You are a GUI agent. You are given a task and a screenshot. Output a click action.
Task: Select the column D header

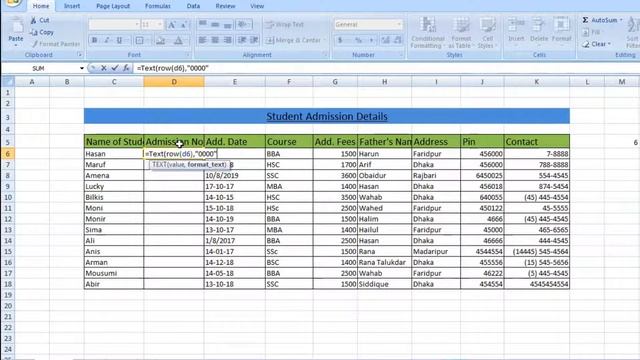tap(174, 82)
